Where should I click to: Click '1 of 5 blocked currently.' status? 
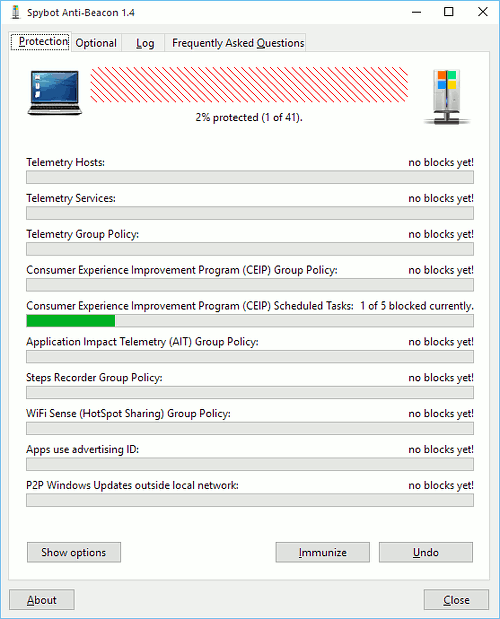click(417, 306)
